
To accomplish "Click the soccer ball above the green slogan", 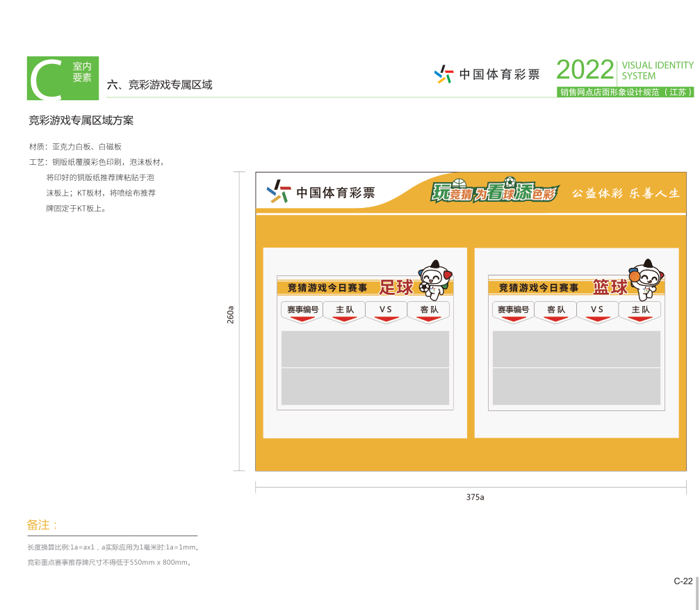I will tap(510, 181).
